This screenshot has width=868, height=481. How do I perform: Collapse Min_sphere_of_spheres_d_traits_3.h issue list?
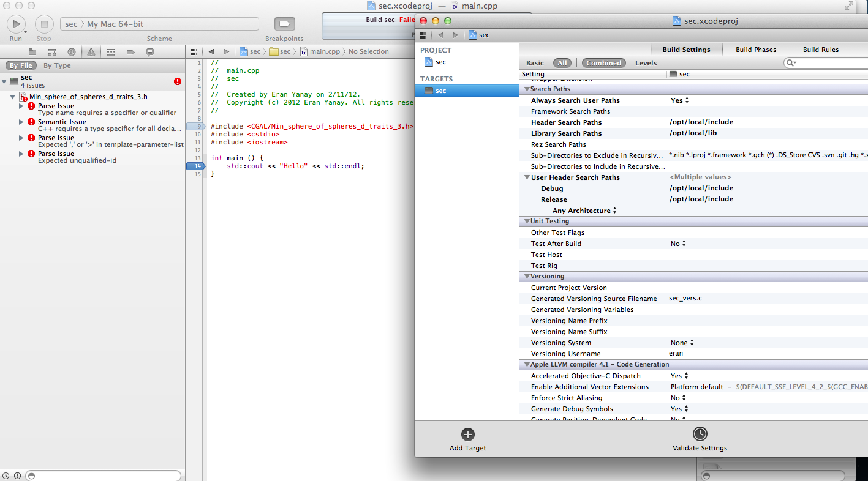pos(13,97)
